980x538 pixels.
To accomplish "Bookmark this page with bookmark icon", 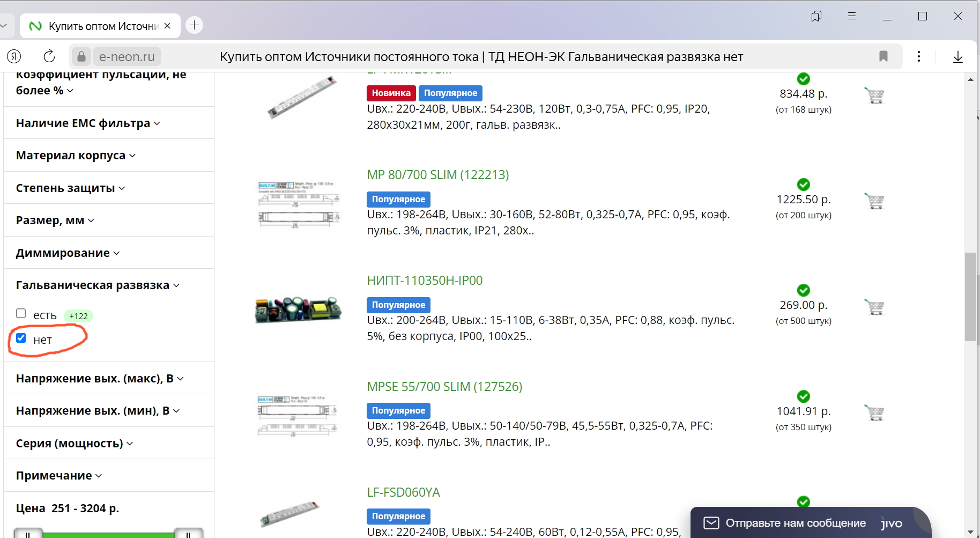I will tap(884, 56).
